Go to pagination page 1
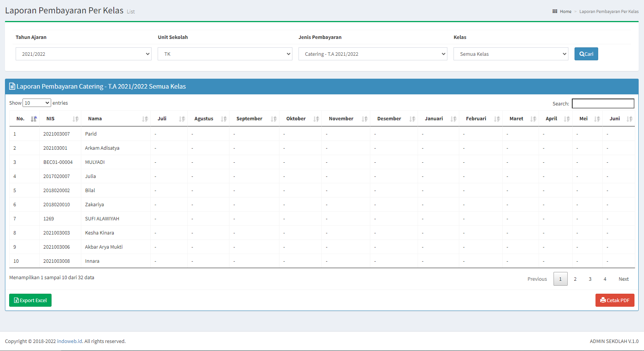Viewport: 644px width, 351px height. 560,279
